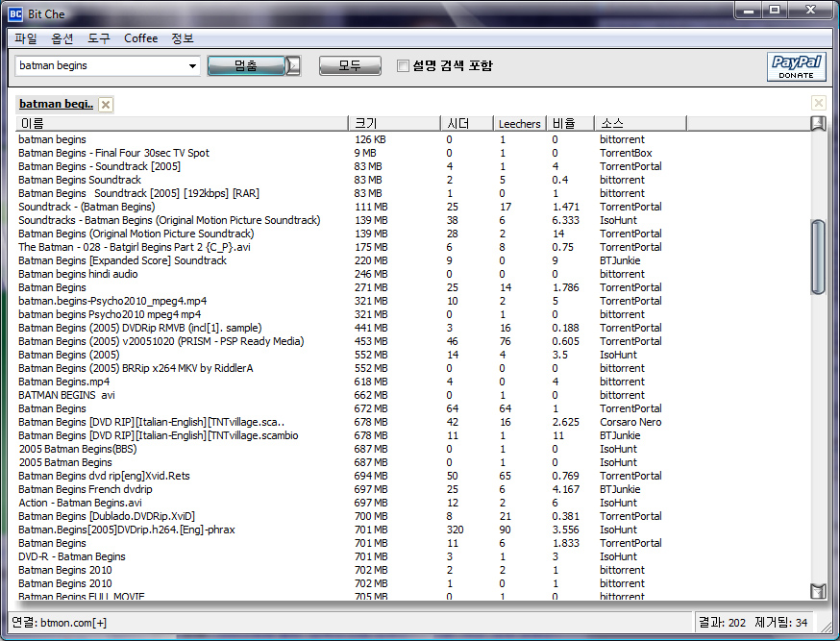This screenshot has height=641, width=840.
Task: Click the 76 leechers cell
Action: (x=505, y=341)
